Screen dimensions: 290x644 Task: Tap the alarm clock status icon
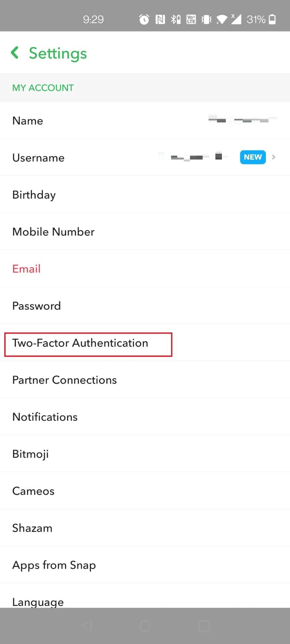click(x=144, y=20)
